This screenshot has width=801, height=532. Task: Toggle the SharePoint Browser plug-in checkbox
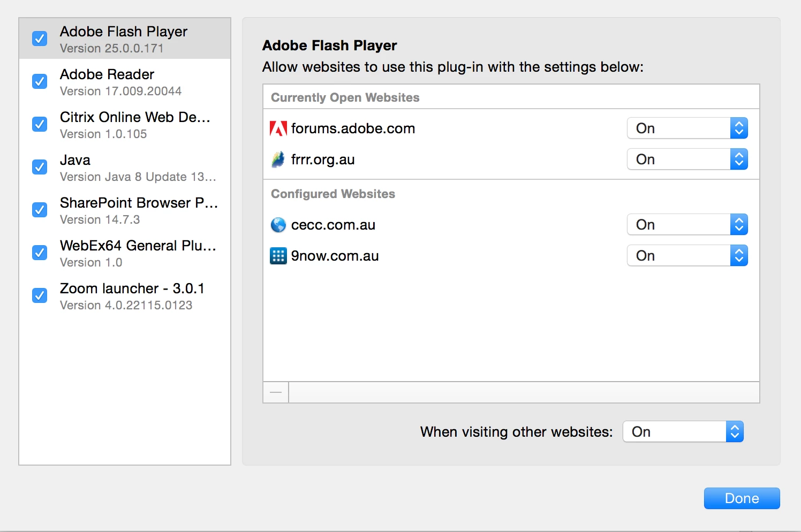coord(40,210)
